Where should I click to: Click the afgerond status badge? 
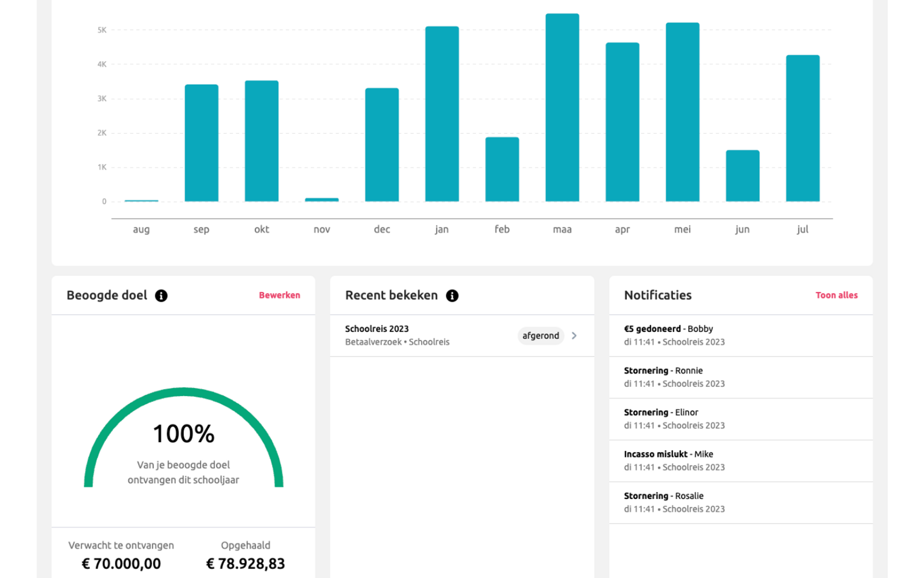coord(541,336)
